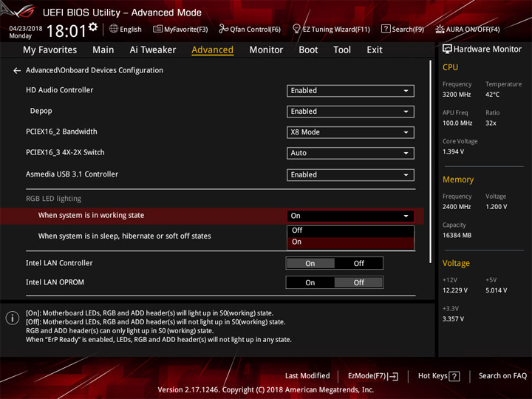
Task: Click the settings list vertical scrollbar
Action: point(430,162)
